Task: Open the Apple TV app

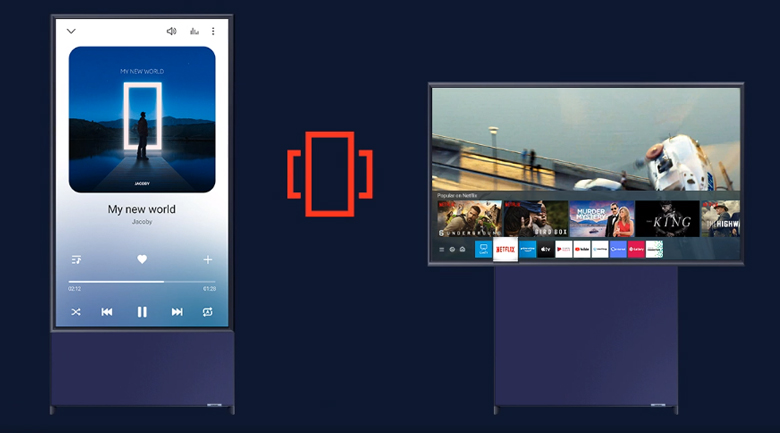Action: [546, 249]
